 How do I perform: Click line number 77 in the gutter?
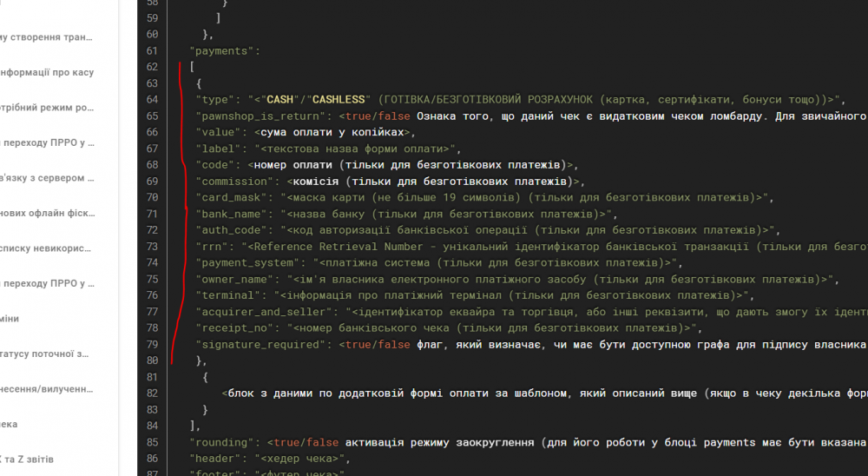[x=152, y=312]
